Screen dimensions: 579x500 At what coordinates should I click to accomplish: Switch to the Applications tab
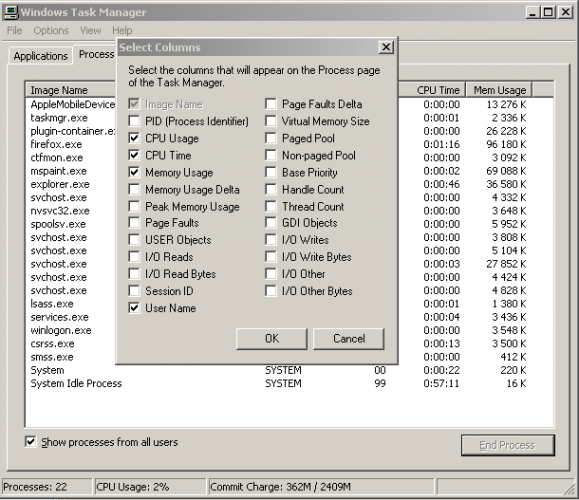click(41, 56)
